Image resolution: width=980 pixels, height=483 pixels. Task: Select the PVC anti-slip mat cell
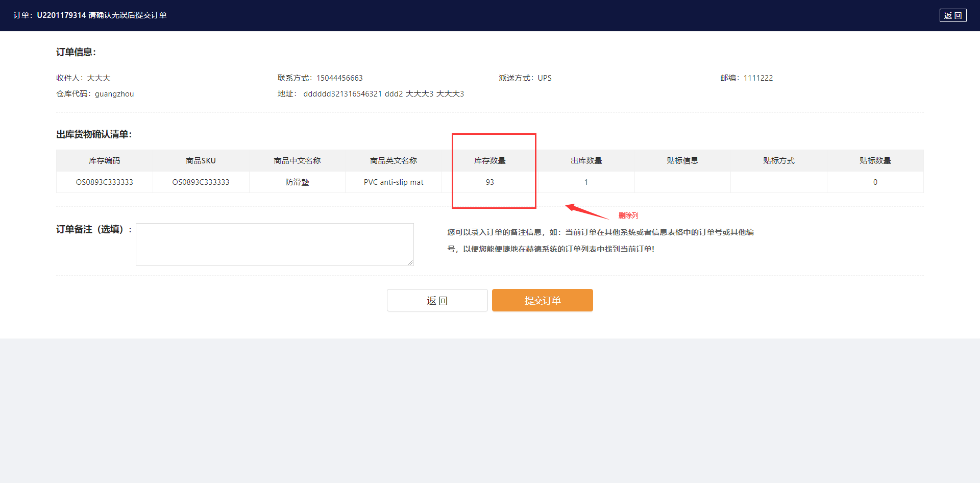click(x=394, y=182)
